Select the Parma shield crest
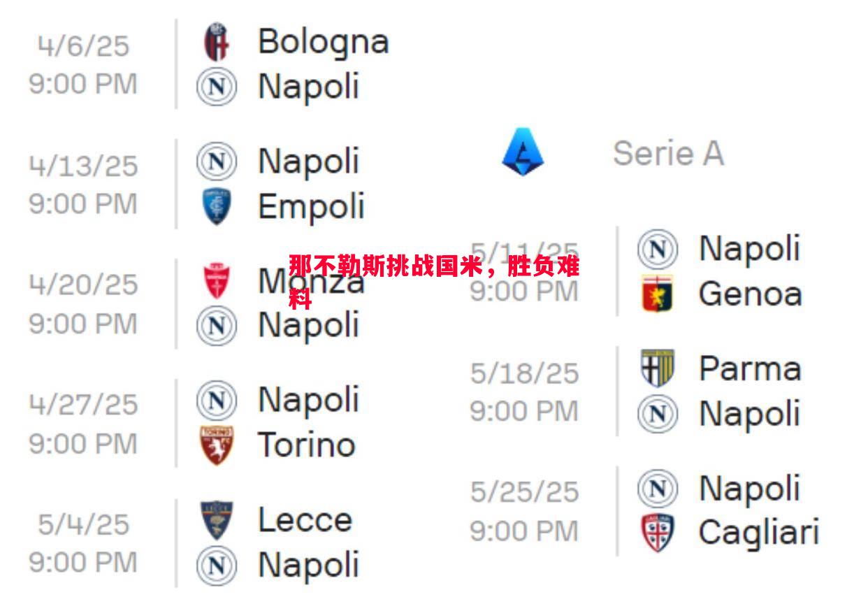The height and width of the screenshot is (604, 868). [657, 368]
